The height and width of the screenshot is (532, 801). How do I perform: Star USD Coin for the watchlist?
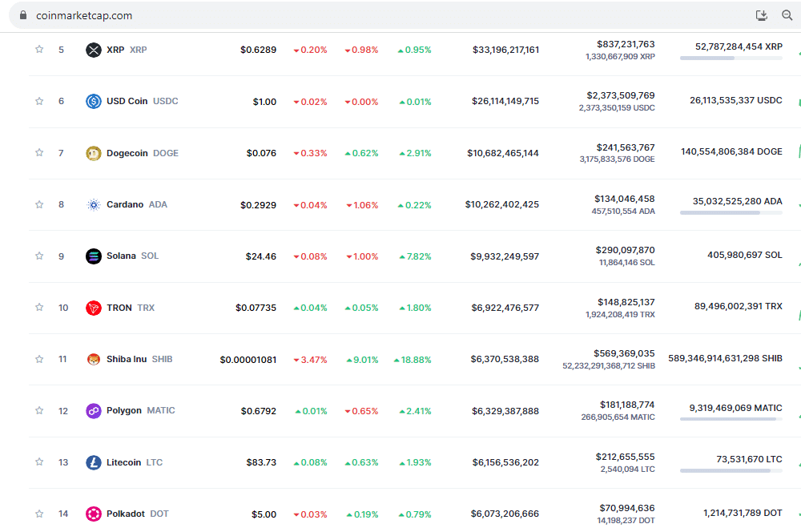coord(39,101)
